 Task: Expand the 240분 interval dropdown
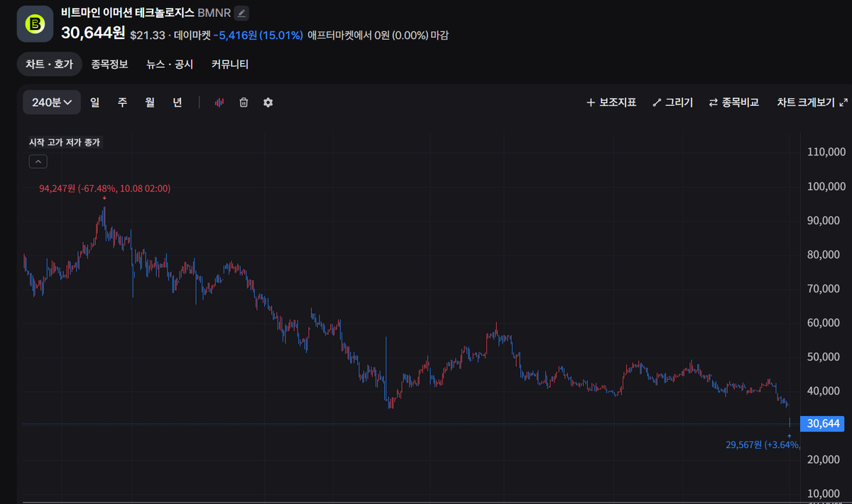tap(52, 102)
